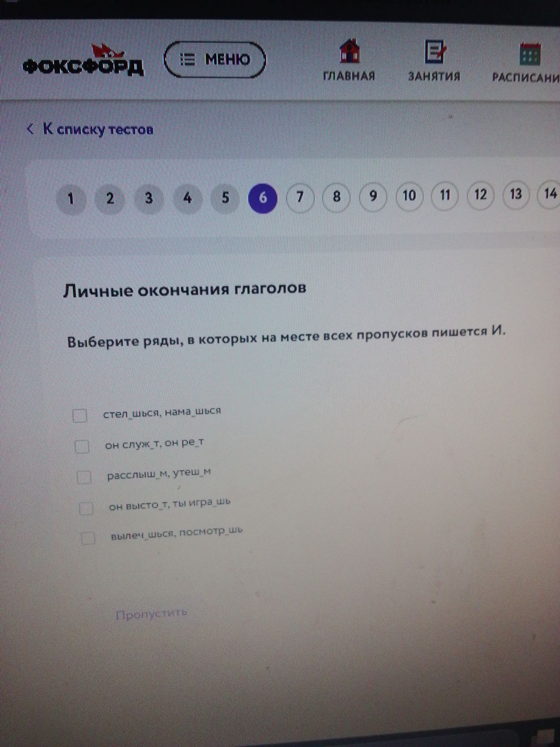Jump to question 13
This screenshot has width=560, height=747.
516,194
